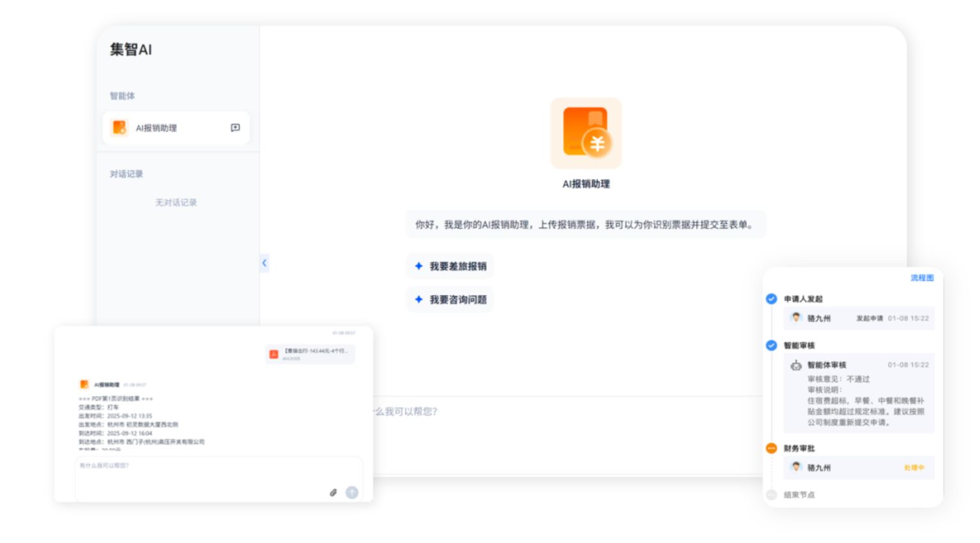
Task: Click the new chat icon beside AI报销助理
Action: 235,128
